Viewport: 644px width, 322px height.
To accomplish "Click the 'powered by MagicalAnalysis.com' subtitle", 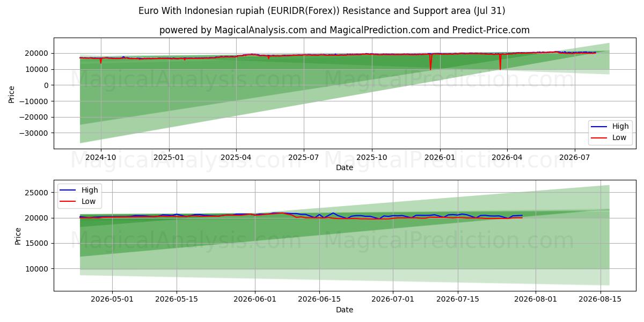I will pyautogui.click(x=344, y=30).
